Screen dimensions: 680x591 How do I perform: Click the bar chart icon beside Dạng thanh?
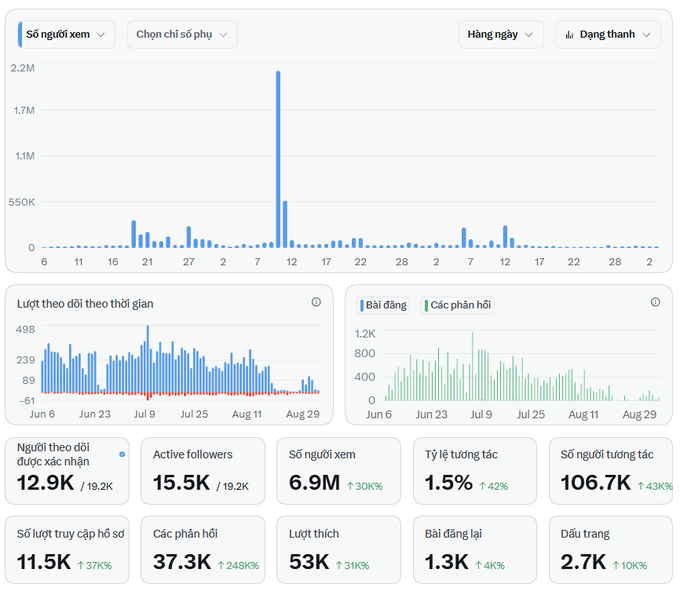pos(569,35)
